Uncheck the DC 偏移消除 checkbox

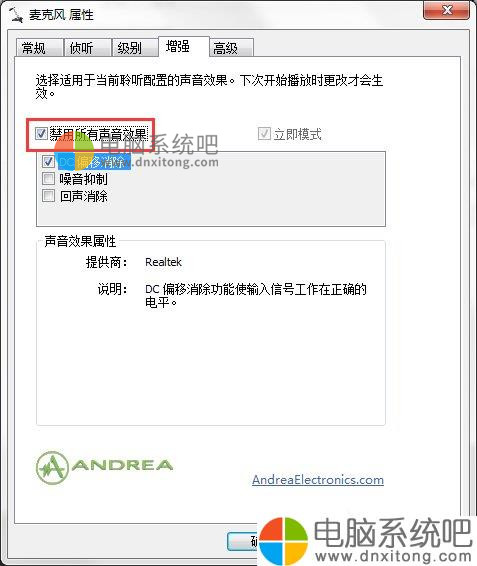click(x=48, y=161)
